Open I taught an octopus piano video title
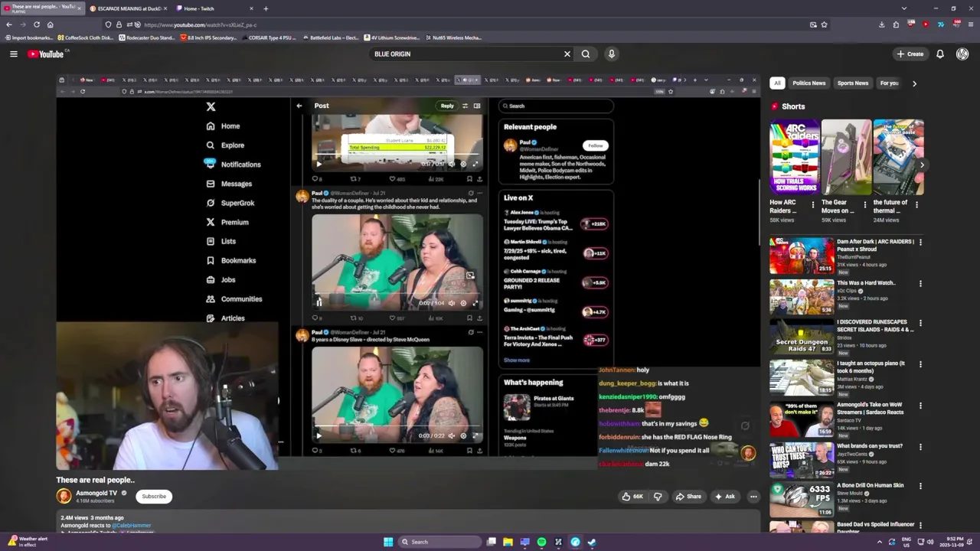 [x=871, y=367]
